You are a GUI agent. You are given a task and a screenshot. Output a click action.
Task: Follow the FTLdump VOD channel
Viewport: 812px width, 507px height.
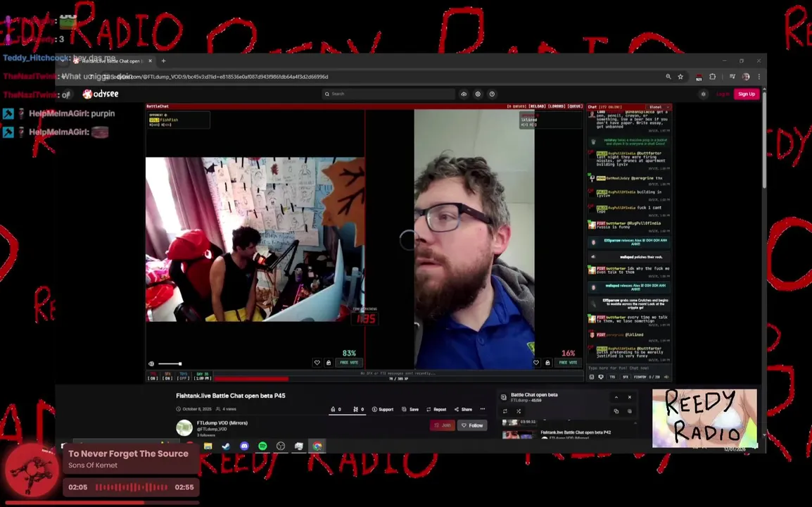click(x=472, y=425)
